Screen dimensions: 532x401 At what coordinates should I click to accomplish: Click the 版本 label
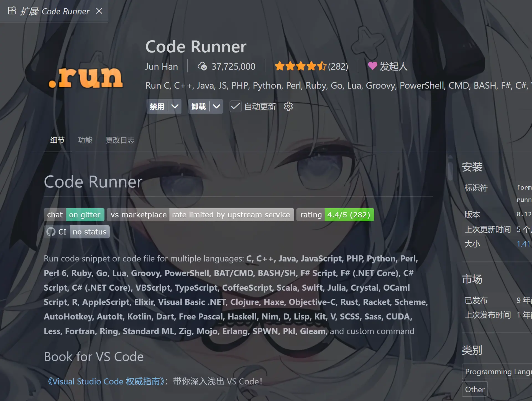coord(472,214)
